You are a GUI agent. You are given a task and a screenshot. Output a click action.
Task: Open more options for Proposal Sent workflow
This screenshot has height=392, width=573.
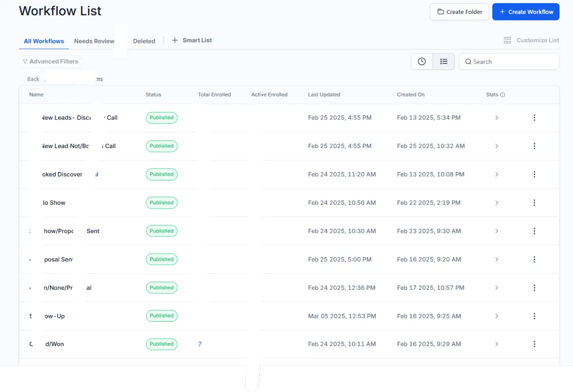point(534,259)
